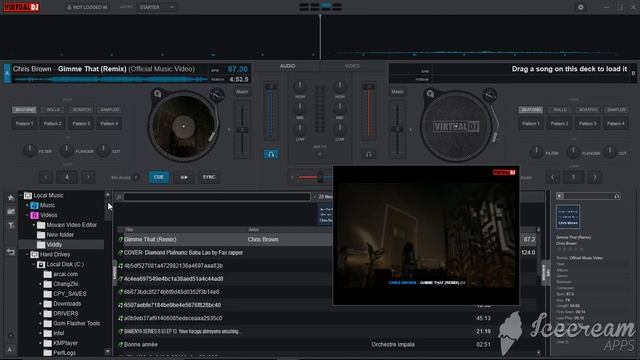
Task: Click the VirtualDJ logo in title bar
Action: point(21,7)
